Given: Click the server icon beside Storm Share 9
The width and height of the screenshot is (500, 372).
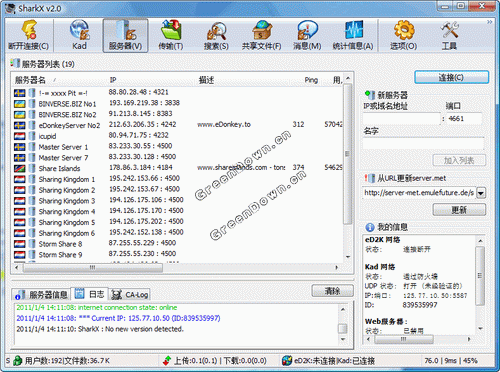Looking at the screenshot, I should tap(32, 255).
